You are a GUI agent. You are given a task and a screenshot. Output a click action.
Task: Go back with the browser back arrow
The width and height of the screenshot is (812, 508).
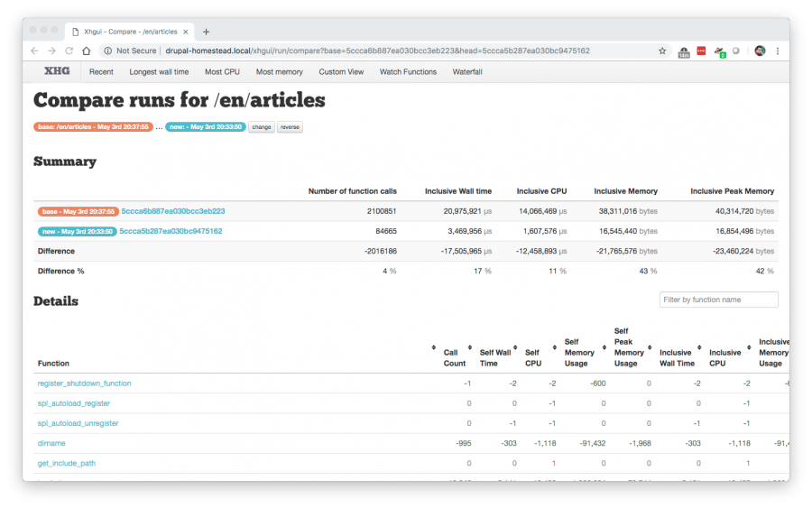34,51
